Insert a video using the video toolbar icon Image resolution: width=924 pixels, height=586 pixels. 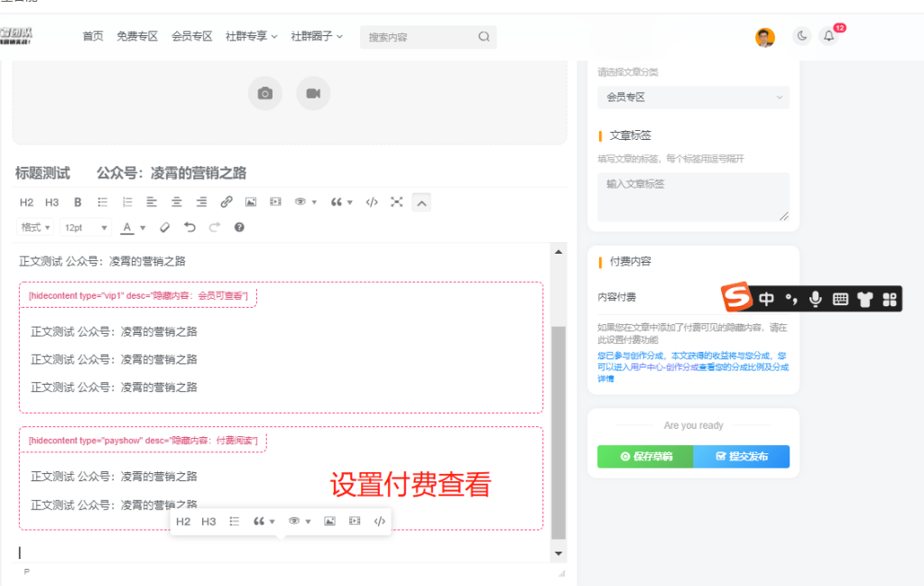(275, 202)
